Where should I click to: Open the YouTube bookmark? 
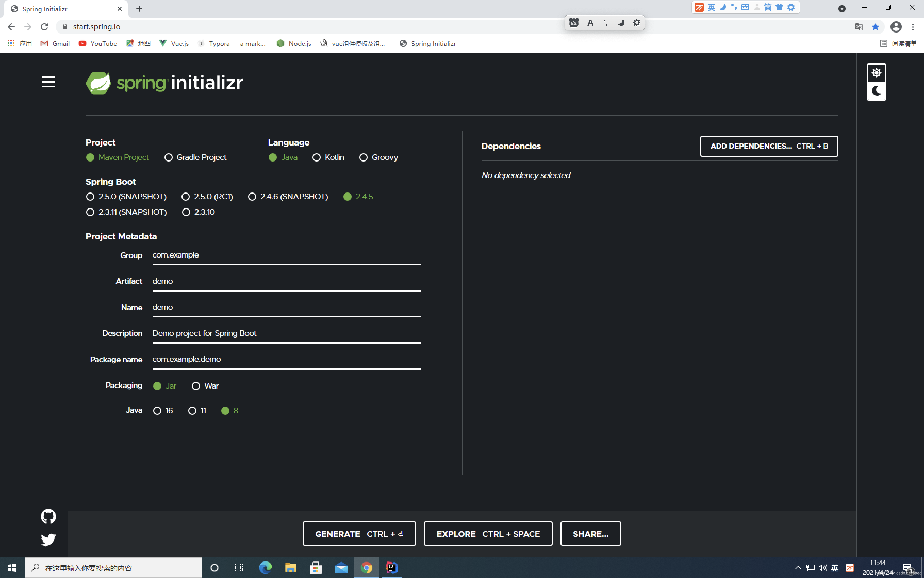click(x=98, y=44)
